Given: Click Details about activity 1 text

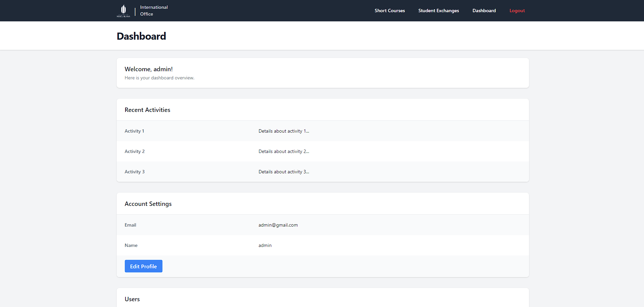Looking at the screenshot, I should click(x=284, y=131).
